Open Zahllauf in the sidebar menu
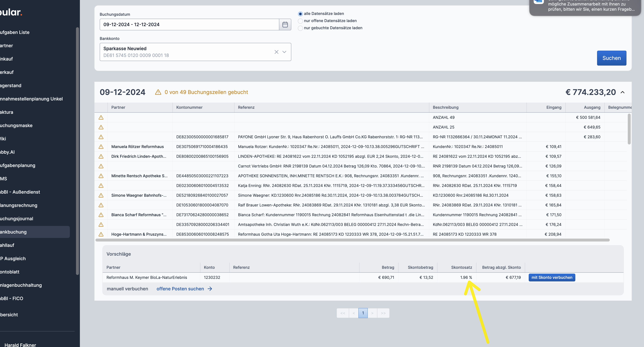This screenshot has height=347, width=644. point(7,245)
